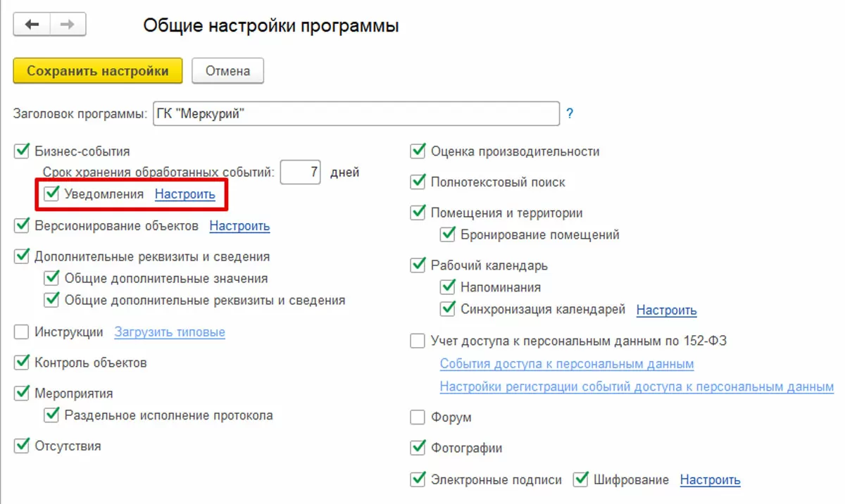
Task: Click the back arrow navigation button
Action: 32,25
